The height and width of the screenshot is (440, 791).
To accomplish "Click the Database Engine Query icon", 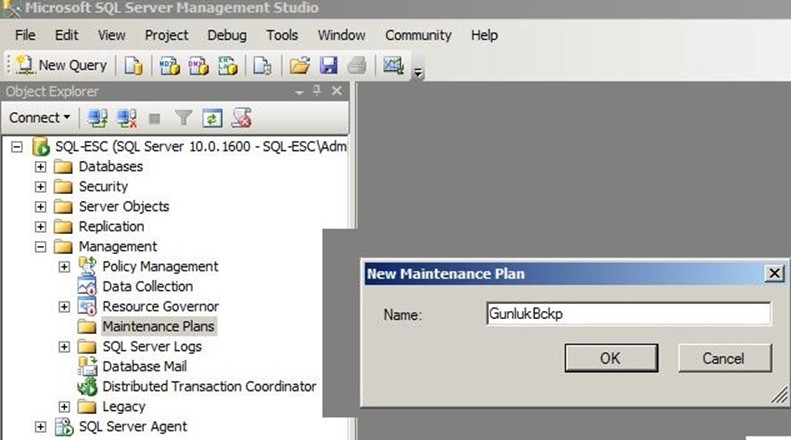I will tap(133, 66).
